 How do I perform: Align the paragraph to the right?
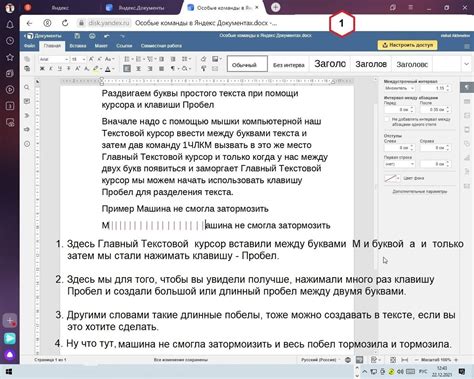(150, 69)
